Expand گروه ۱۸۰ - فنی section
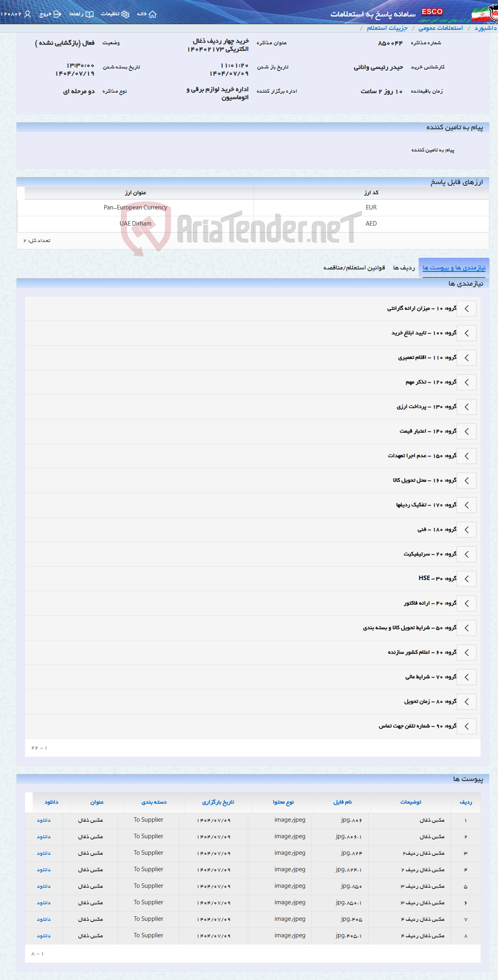Screen dimensions: 498x980 coord(467,530)
